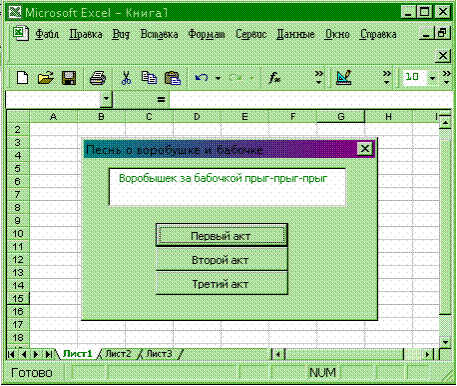Click the equals sign to edit formula
The height and width of the screenshot is (386, 457).
point(161,99)
